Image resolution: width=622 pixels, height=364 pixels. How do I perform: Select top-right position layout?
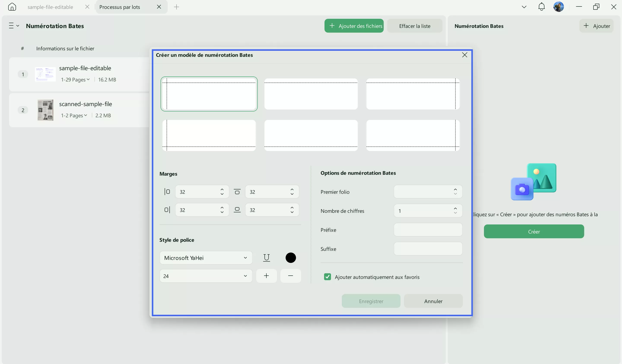pos(413,94)
